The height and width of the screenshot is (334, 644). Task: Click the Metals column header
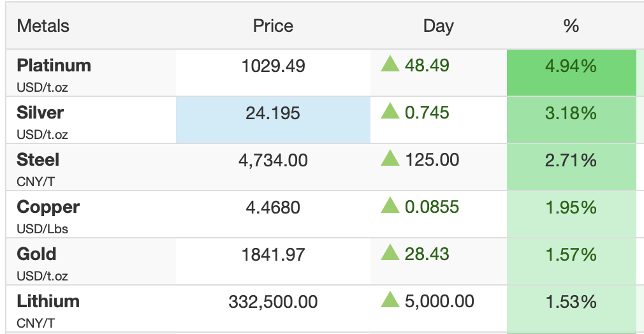click(43, 26)
